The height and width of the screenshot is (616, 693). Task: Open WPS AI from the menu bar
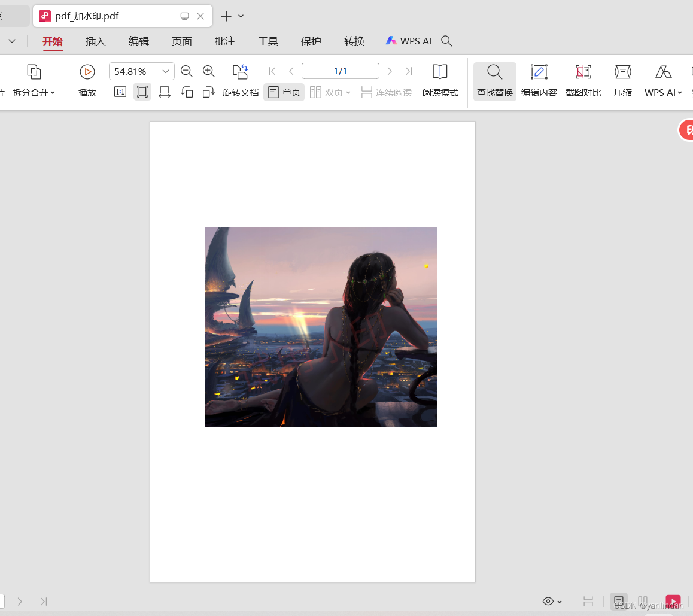coord(408,41)
